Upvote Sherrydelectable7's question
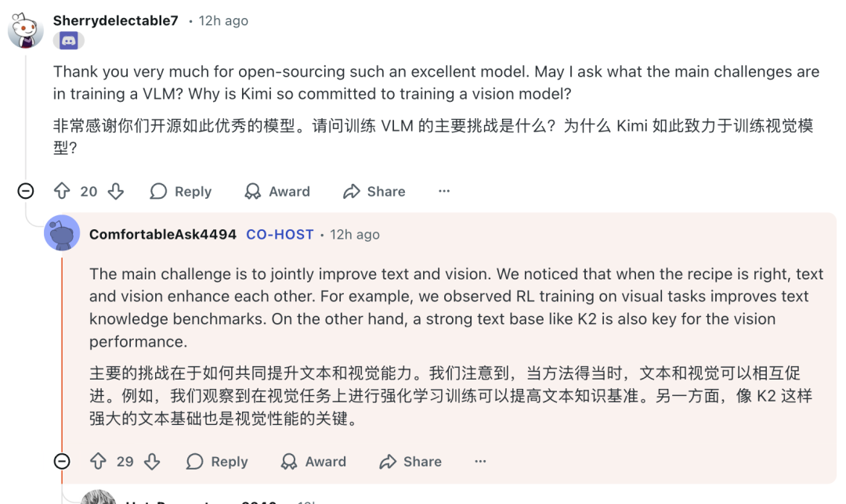Image resolution: width=846 pixels, height=504 pixels. click(62, 191)
